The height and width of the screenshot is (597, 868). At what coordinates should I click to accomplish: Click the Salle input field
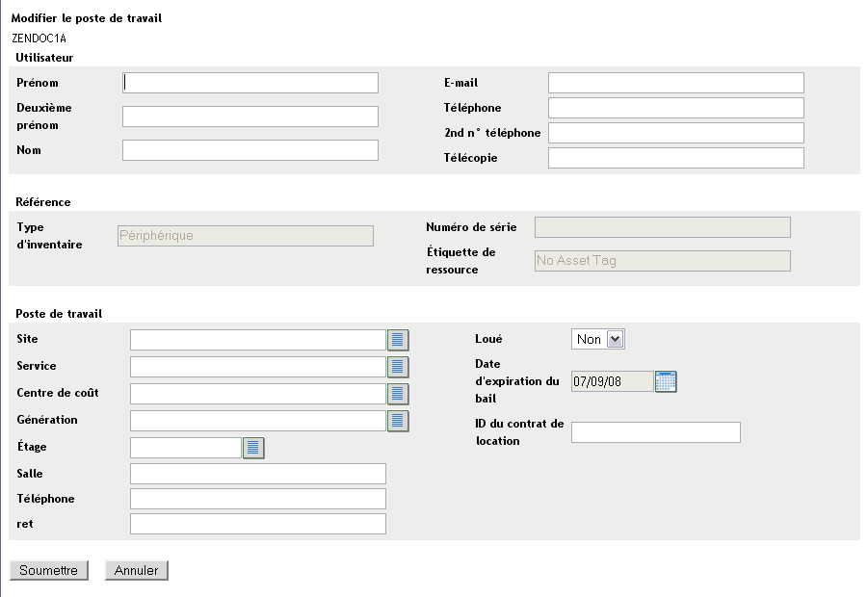(257, 474)
